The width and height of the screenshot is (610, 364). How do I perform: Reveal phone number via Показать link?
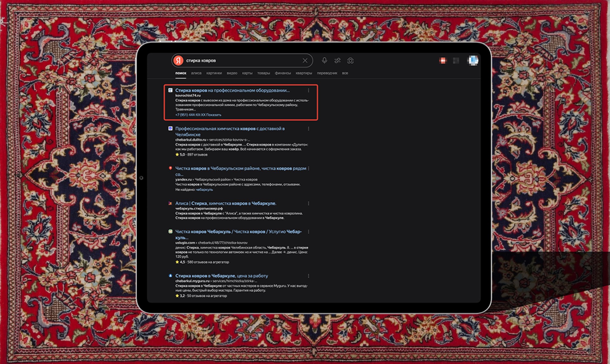[x=213, y=115]
